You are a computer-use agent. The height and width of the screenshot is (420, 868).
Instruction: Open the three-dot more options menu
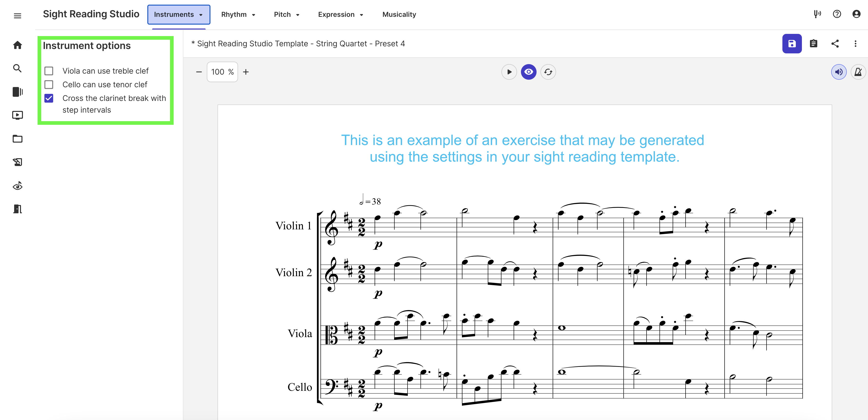[856, 43]
